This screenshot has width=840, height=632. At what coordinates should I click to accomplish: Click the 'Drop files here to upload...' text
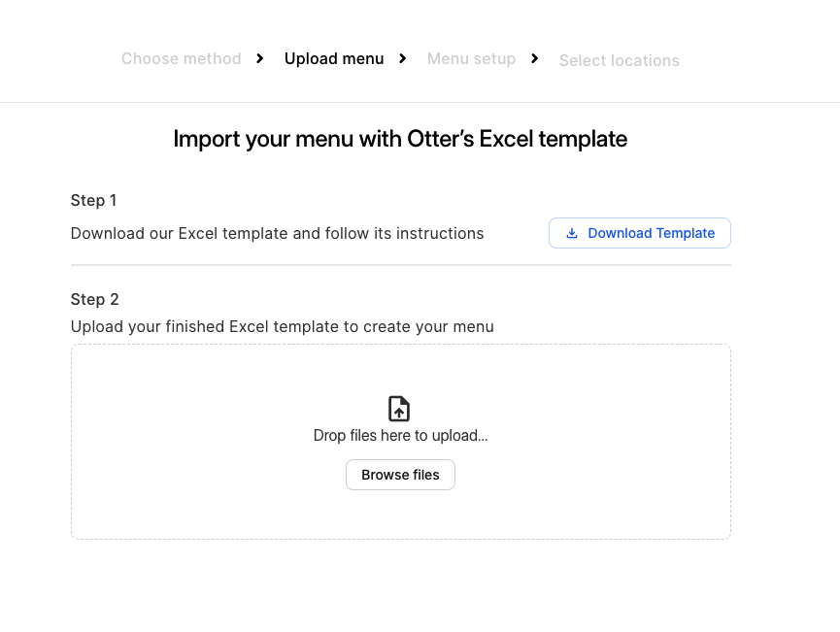(x=400, y=436)
